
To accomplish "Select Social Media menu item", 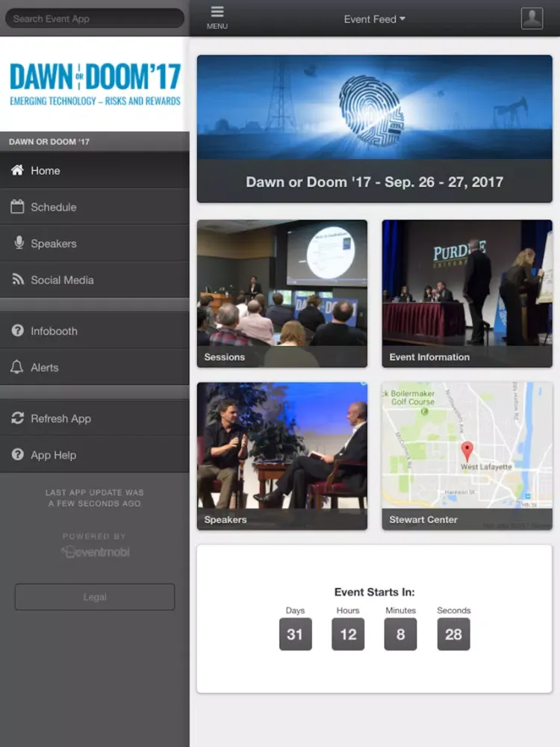I will coord(62,280).
